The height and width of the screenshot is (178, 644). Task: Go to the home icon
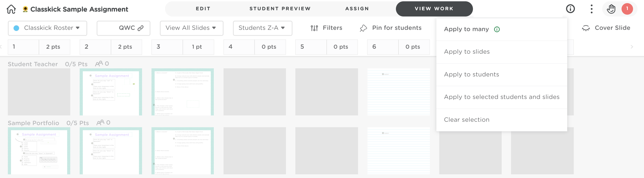(x=11, y=9)
